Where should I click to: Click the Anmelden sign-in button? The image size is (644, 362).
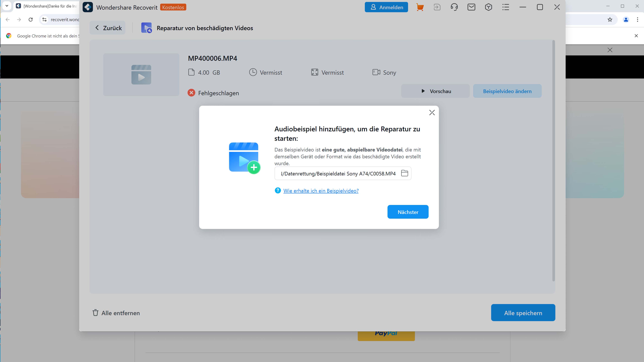386,7
